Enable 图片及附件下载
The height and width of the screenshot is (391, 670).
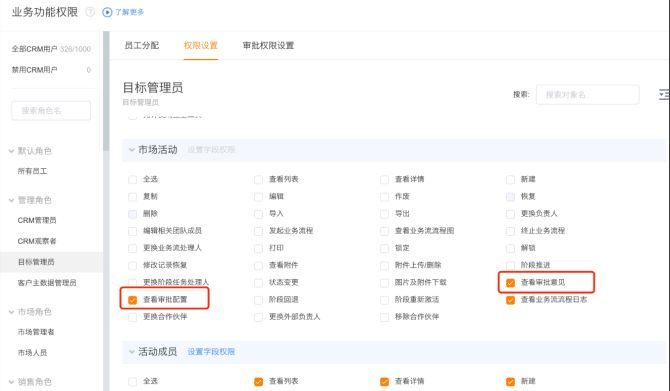tap(385, 283)
